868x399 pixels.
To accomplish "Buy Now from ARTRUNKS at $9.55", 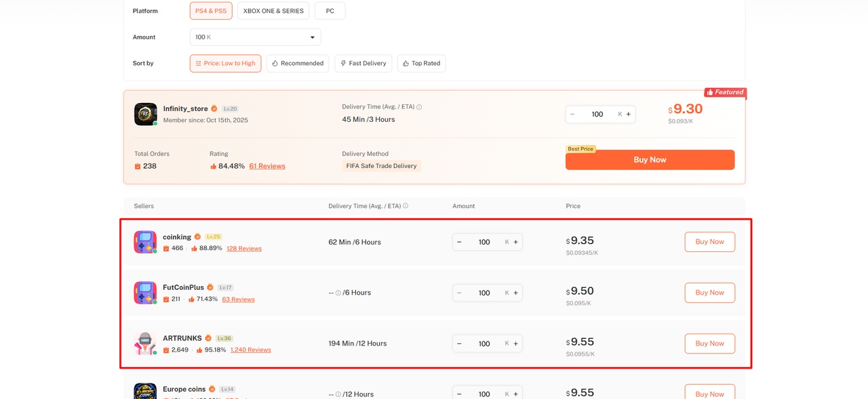I will [709, 343].
